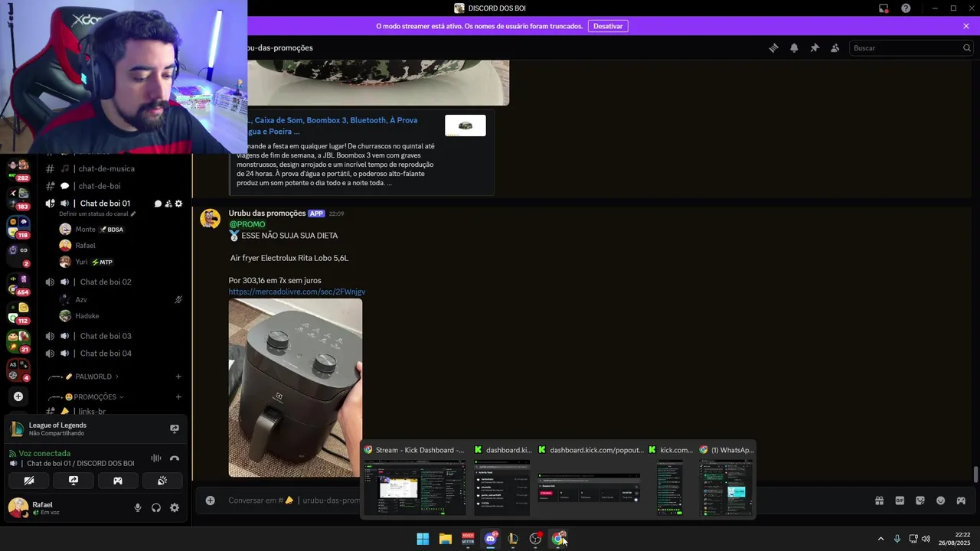Toggle the member list icon
Screen dimensions: 980x551
(835, 47)
